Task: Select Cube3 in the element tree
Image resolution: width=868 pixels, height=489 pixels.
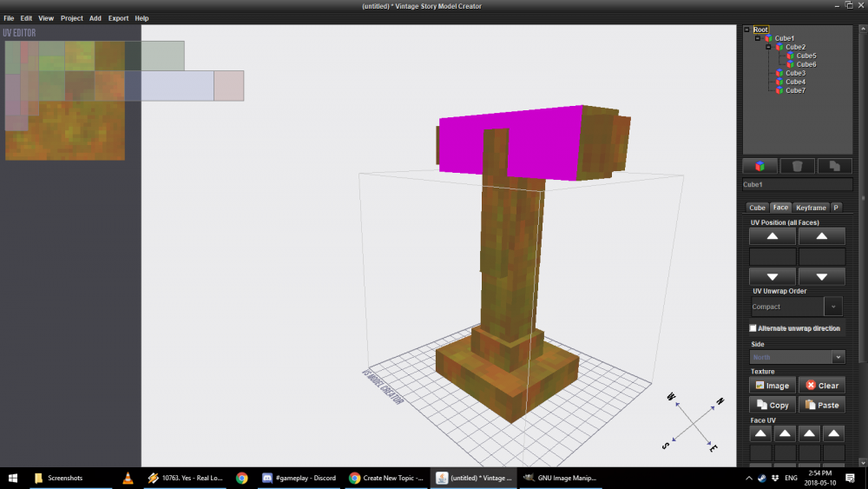Action: tap(795, 73)
